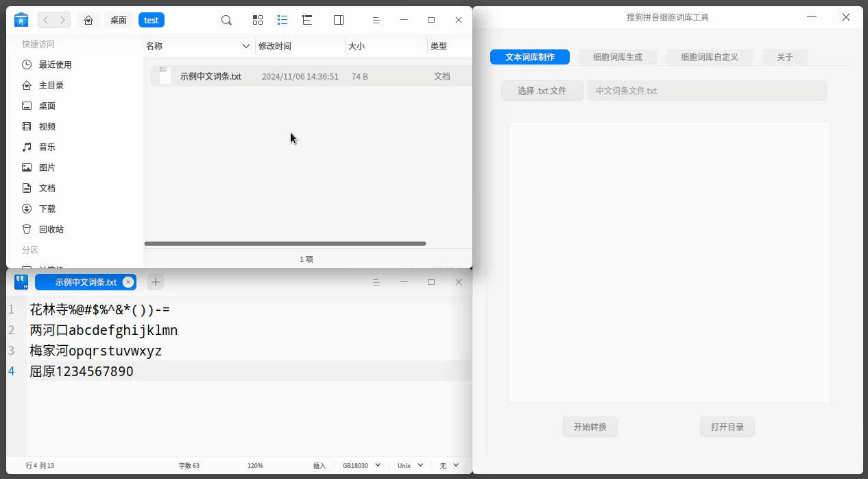Click the text file icon of 示例中文词条.txt
The width and height of the screenshot is (868, 479).
pyautogui.click(x=165, y=75)
